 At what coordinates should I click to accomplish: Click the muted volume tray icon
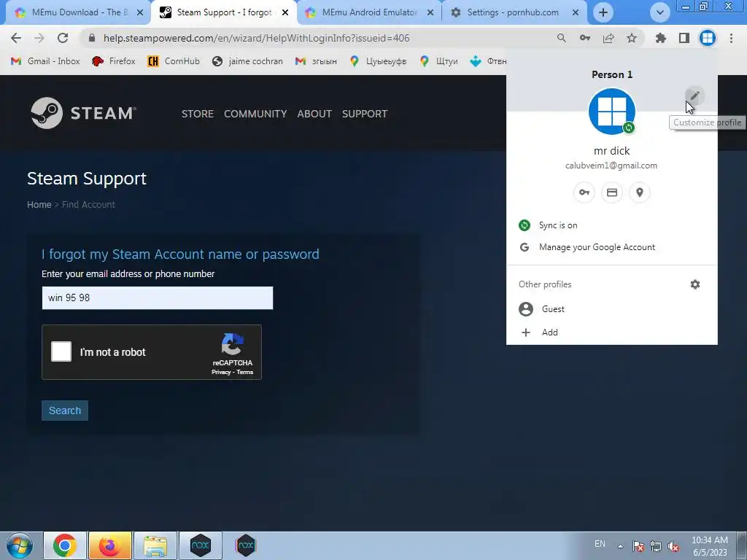[673, 547]
